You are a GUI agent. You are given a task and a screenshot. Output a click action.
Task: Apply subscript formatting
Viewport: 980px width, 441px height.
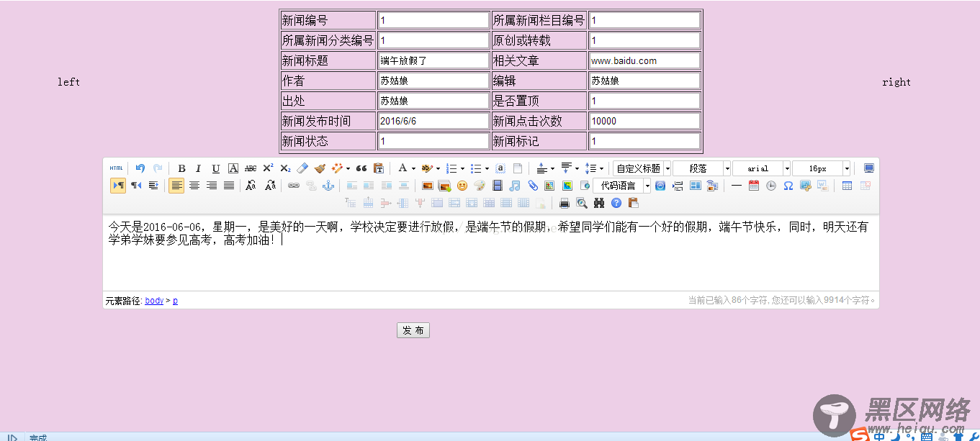(x=285, y=168)
